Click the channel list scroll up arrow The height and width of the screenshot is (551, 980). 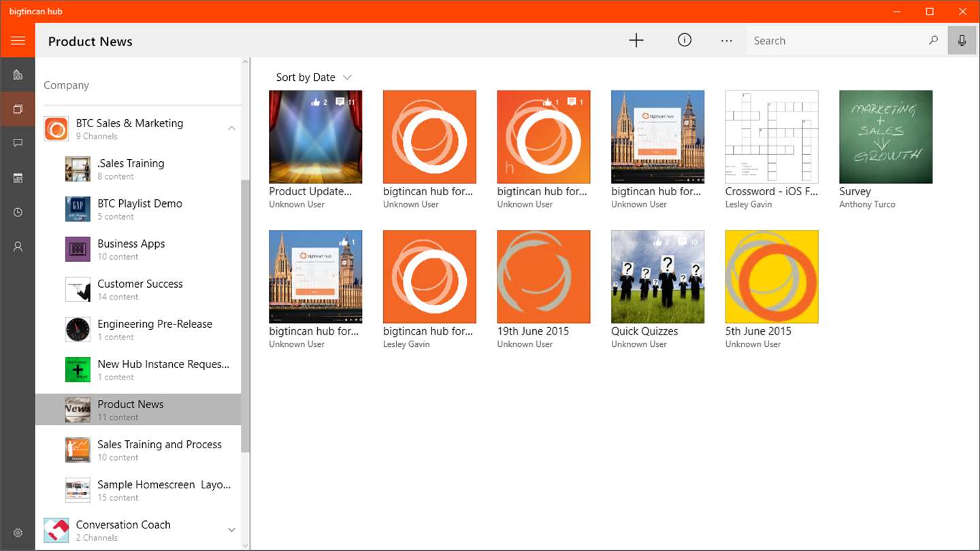click(x=245, y=63)
